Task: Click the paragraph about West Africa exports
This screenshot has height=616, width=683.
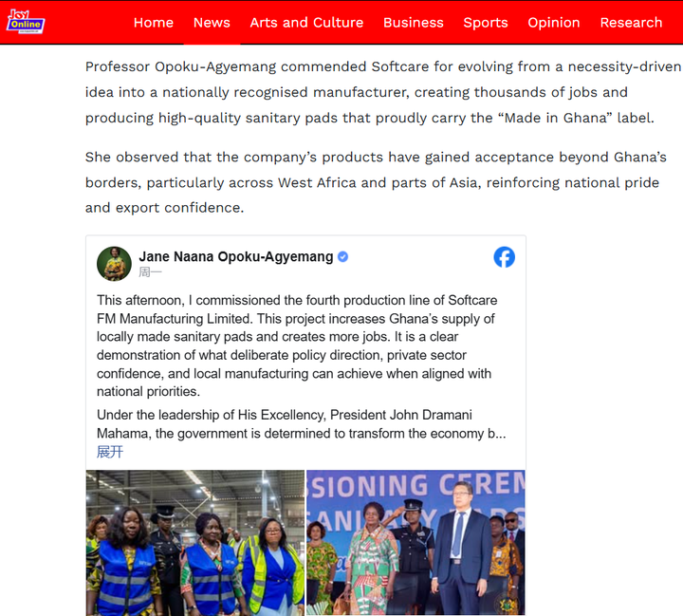Action: click(x=376, y=182)
